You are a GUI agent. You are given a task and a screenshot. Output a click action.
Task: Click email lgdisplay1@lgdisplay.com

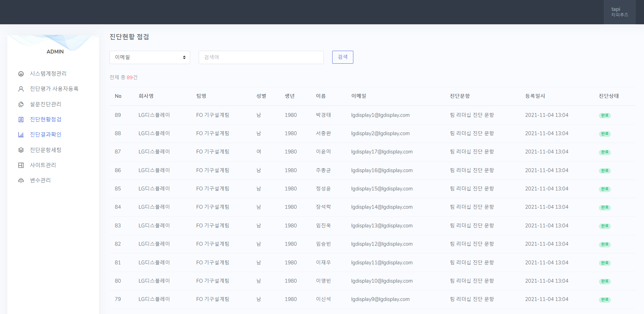(380, 115)
